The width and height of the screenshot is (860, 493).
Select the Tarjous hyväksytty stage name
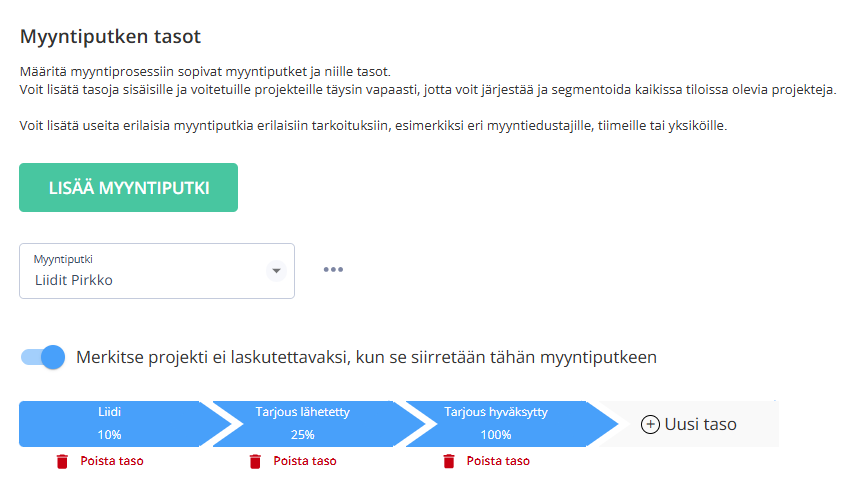496,412
